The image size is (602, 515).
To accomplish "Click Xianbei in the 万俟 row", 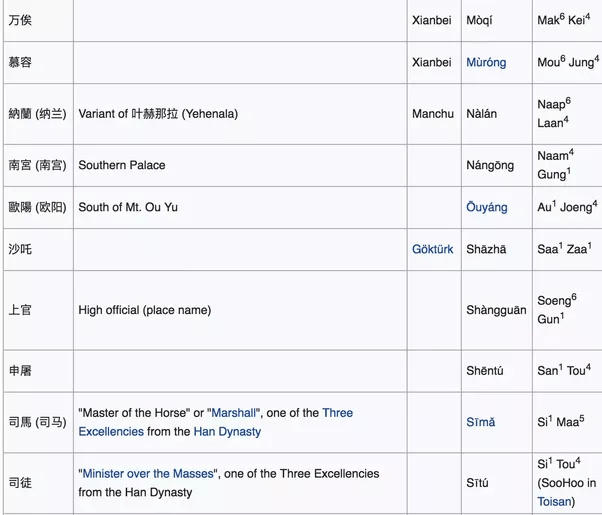I will [432, 20].
